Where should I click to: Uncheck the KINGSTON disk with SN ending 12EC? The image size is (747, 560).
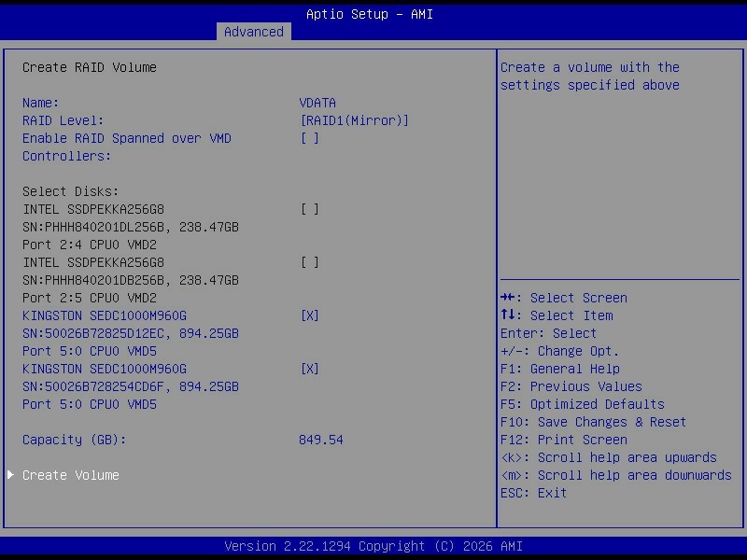[310, 315]
